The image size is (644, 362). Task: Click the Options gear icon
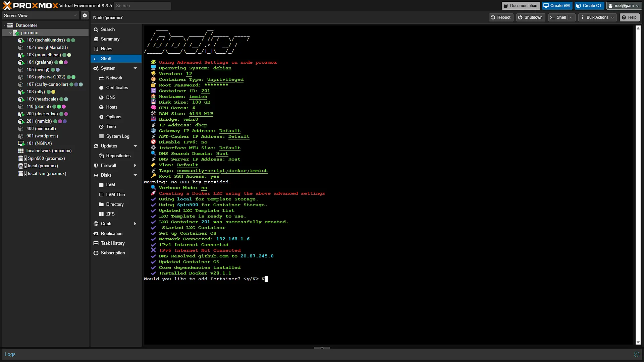point(101,117)
